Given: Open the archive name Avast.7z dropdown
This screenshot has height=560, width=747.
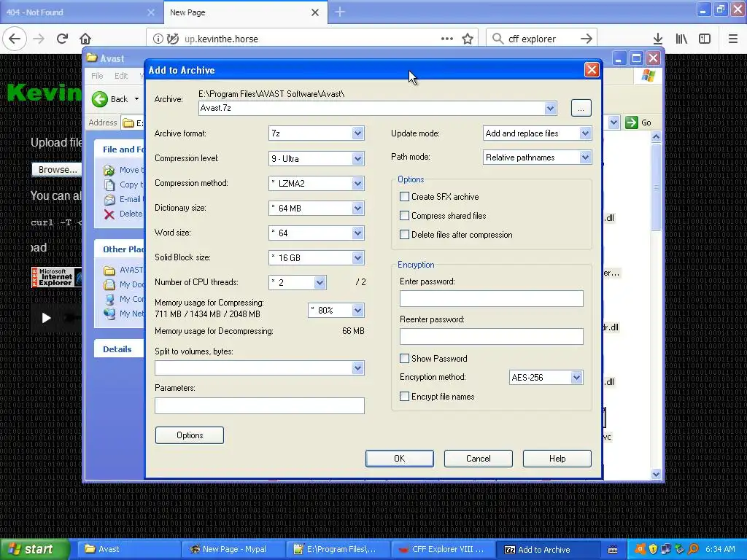Looking at the screenshot, I should pos(550,108).
